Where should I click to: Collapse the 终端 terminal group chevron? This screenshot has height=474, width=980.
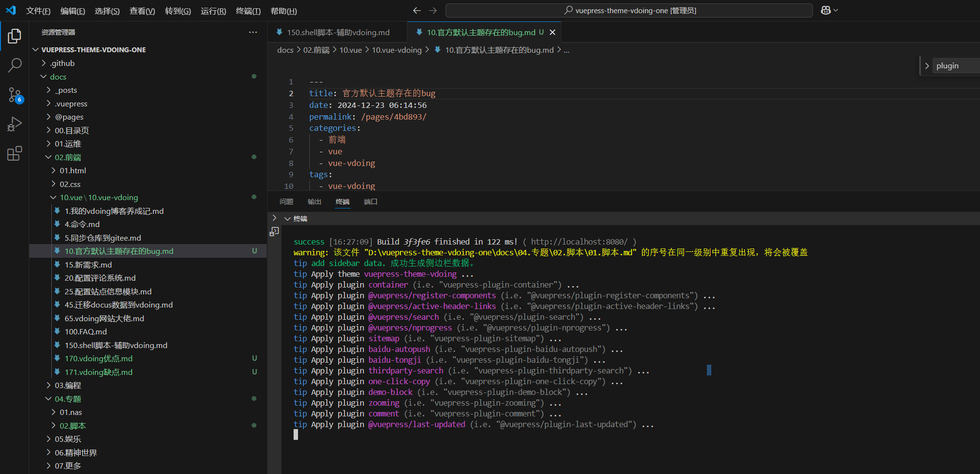coord(287,219)
